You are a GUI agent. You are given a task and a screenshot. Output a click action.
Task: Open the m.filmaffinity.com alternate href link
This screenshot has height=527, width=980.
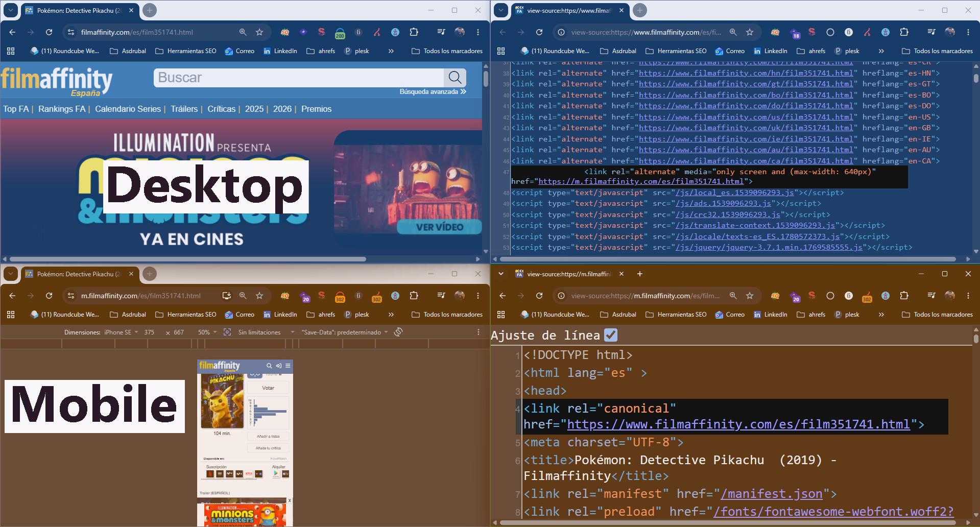[641, 181]
